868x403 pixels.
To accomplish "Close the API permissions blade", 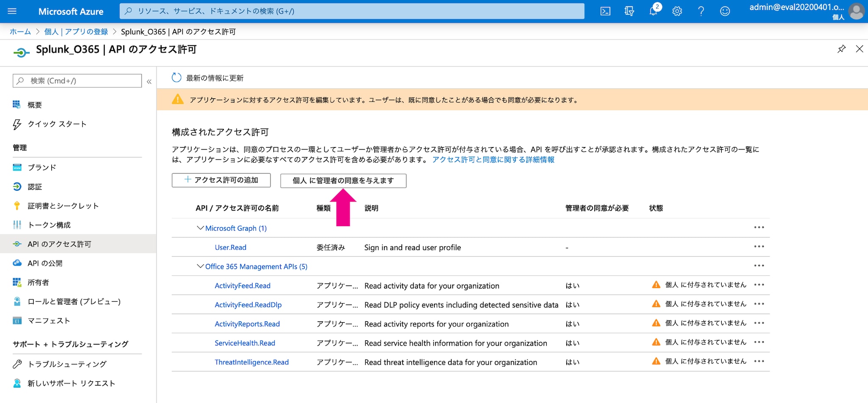I will (x=860, y=49).
